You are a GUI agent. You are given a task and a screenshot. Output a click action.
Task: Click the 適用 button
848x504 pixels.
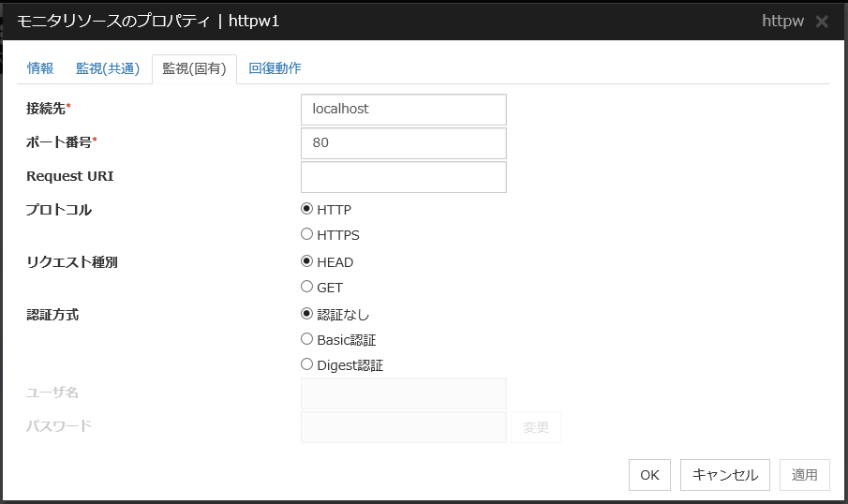click(804, 475)
